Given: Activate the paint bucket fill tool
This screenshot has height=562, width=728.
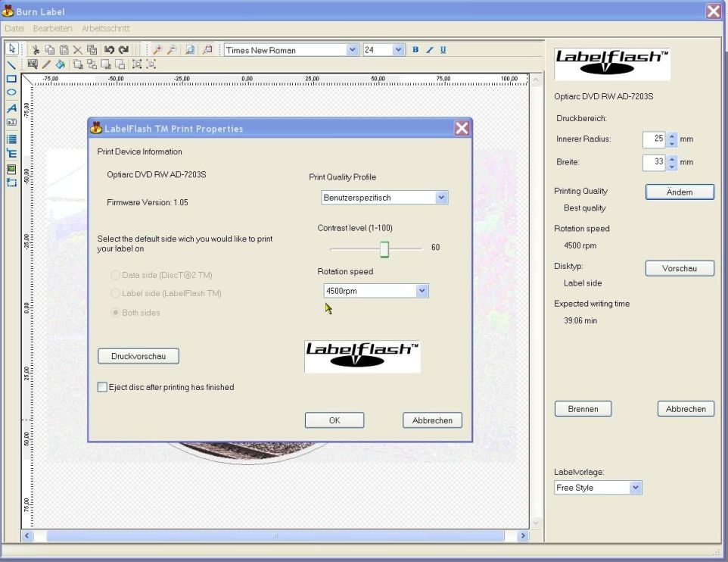Looking at the screenshot, I should pos(60,64).
